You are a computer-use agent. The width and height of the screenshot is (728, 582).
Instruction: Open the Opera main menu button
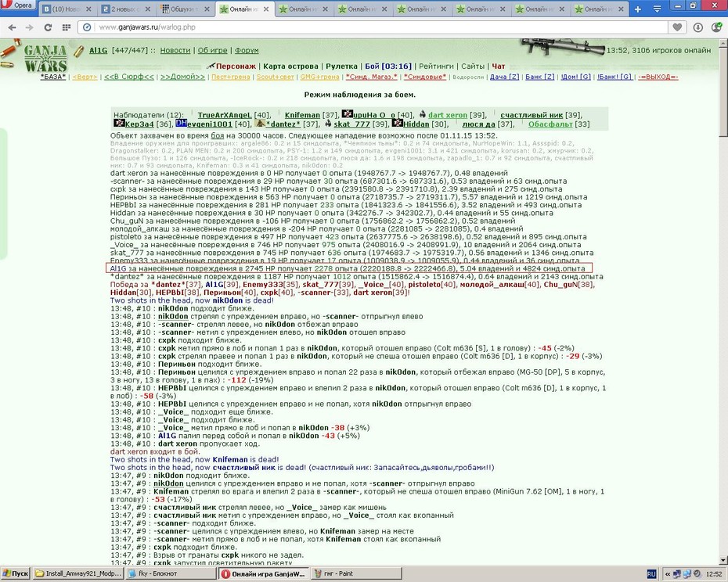18,5
